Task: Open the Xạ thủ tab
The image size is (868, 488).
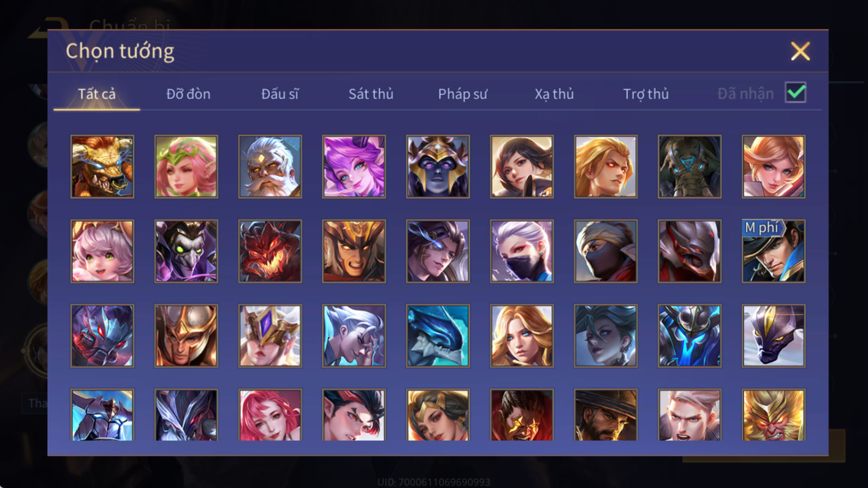Action: pyautogui.click(x=554, y=94)
